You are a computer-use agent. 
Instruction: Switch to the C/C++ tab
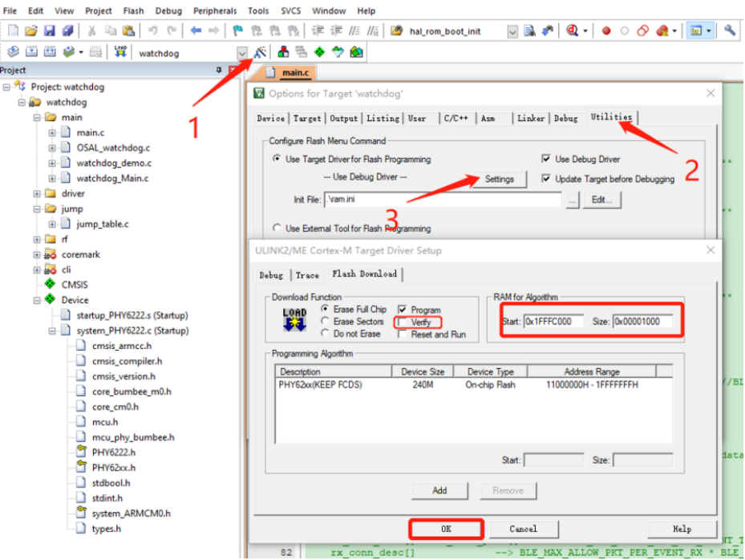tap(456, 119)
